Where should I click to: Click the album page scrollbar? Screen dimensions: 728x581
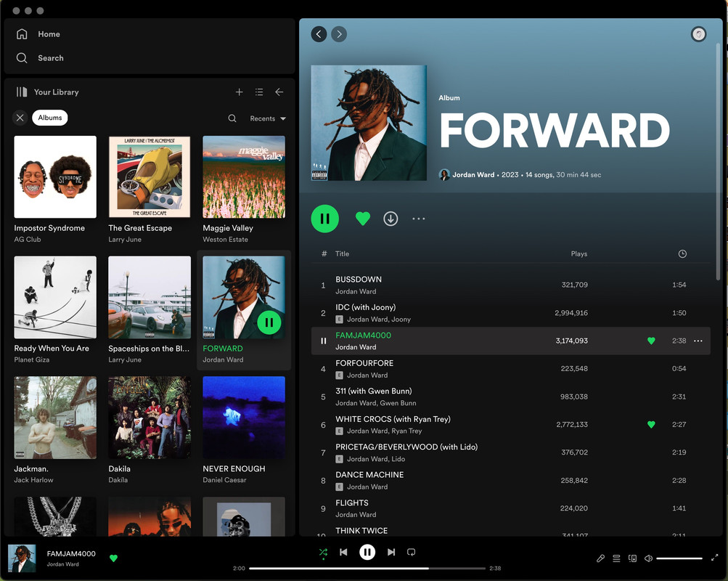tap(718, 162)
